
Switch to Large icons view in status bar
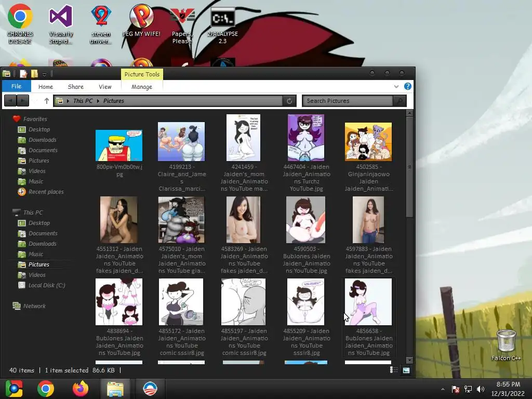coord(406,370)
